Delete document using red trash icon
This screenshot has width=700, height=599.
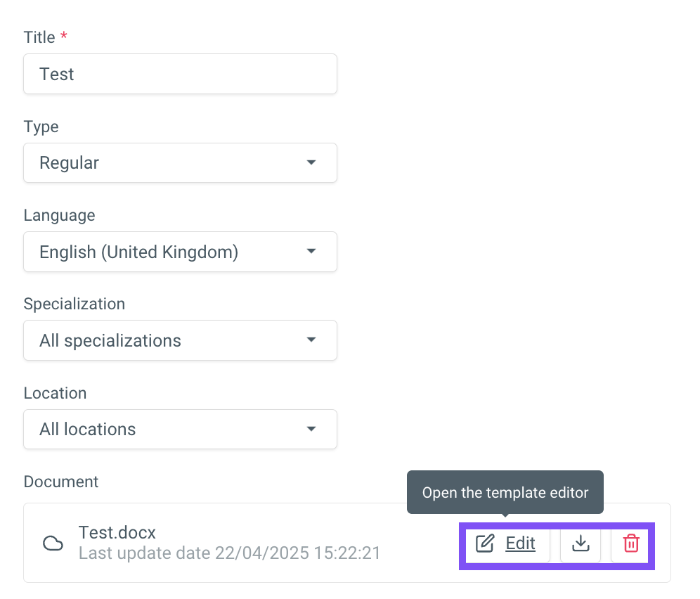tap(631, 543)
